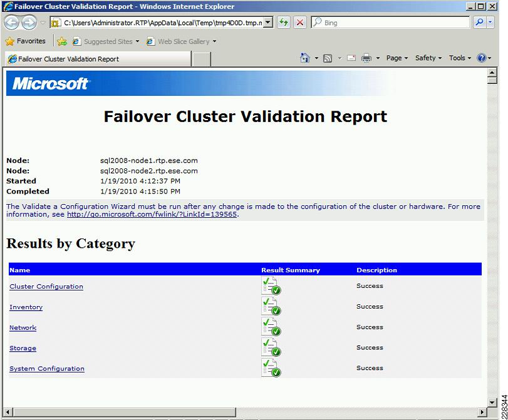Click the horizontal scrollbar left arrow
The width and height of the screenshot is (508, 420).
click(x=8, y=412)
